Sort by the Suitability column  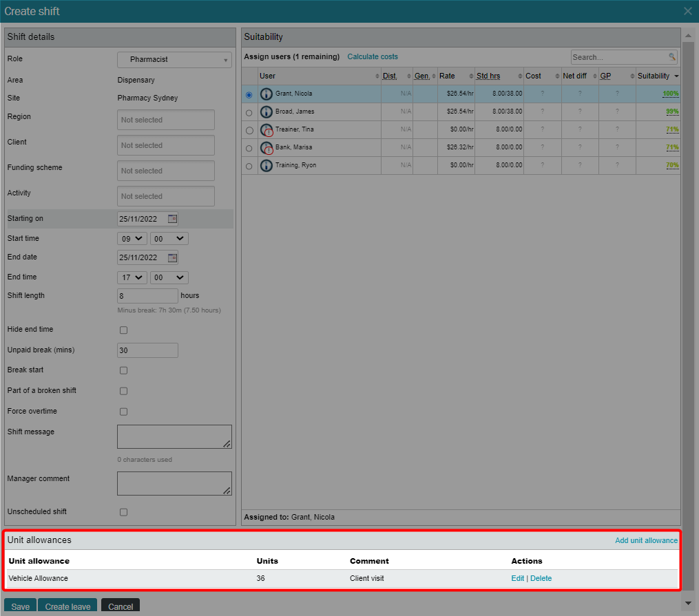(x=658, y=76)
